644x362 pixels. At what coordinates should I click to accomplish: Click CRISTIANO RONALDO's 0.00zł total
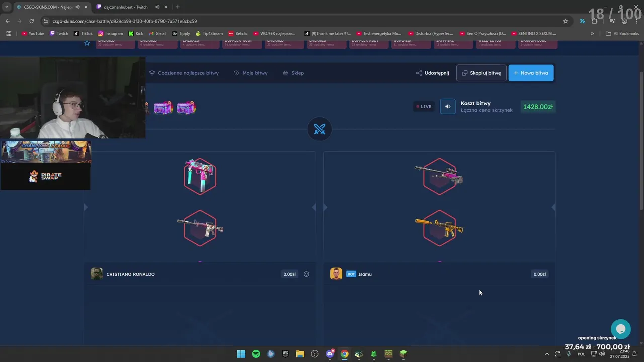pyautogui.click(x=289, y=274)
